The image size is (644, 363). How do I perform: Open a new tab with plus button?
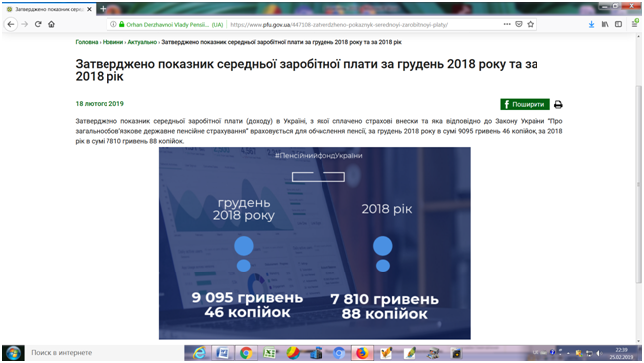pyautogui.click(x=103, y=9)
